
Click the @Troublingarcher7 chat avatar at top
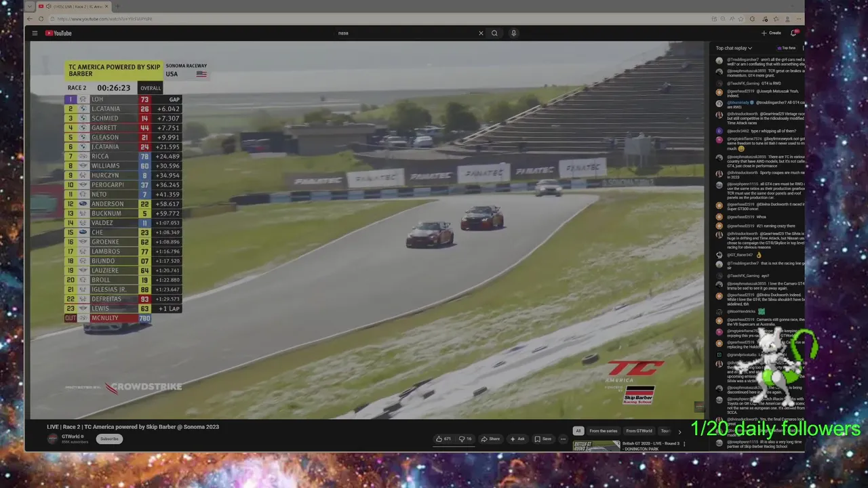719,60
